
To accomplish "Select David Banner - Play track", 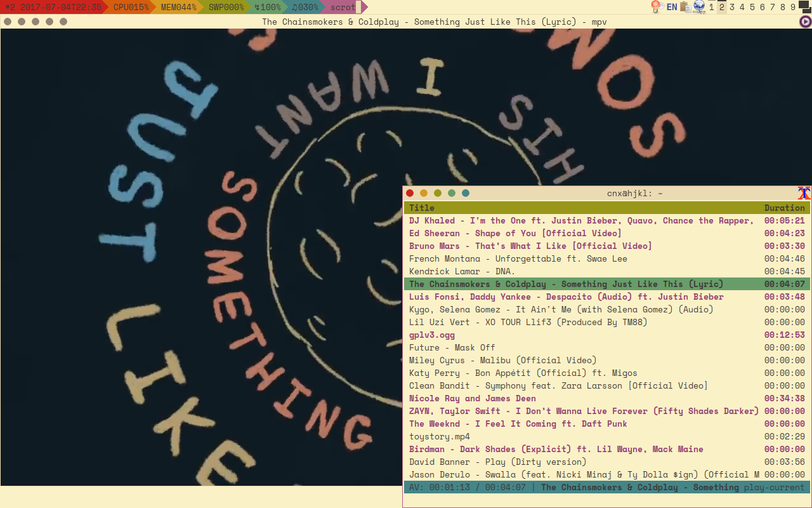I will pyautogui.click(x=607, y=462).
